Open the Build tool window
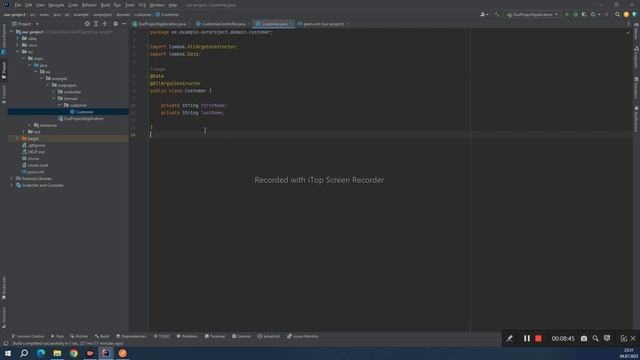Image resolution: width=640 pixels, height=360 pixels. point(102,336)
